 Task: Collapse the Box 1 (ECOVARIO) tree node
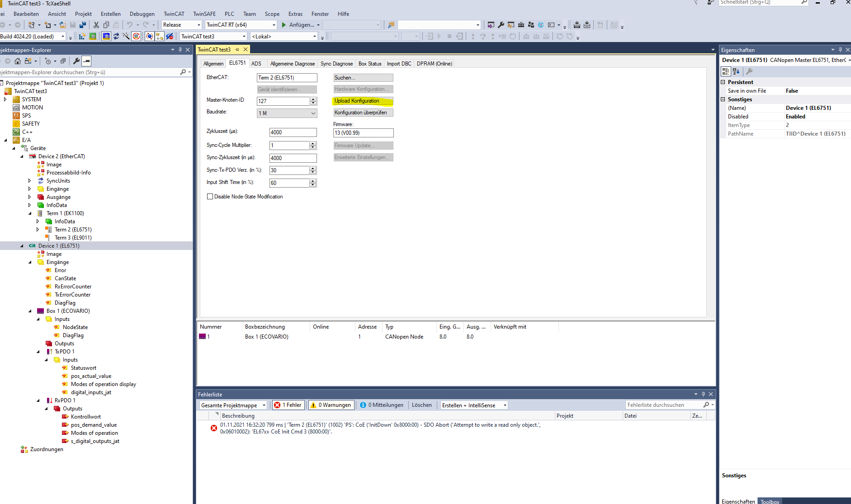[30, 311]
